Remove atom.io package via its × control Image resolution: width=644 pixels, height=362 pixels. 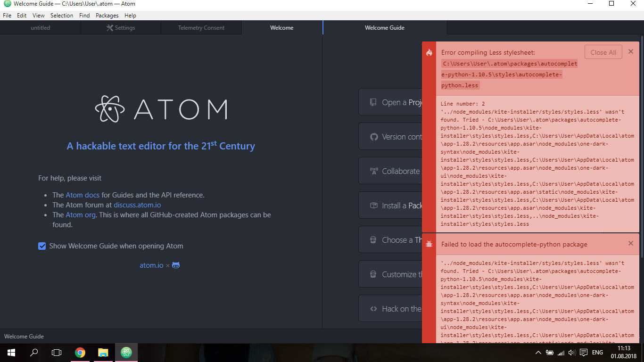coord(167,265)
